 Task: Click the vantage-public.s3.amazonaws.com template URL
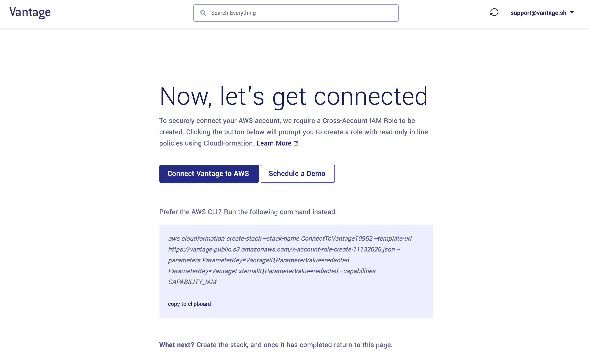tap(281, 249)
